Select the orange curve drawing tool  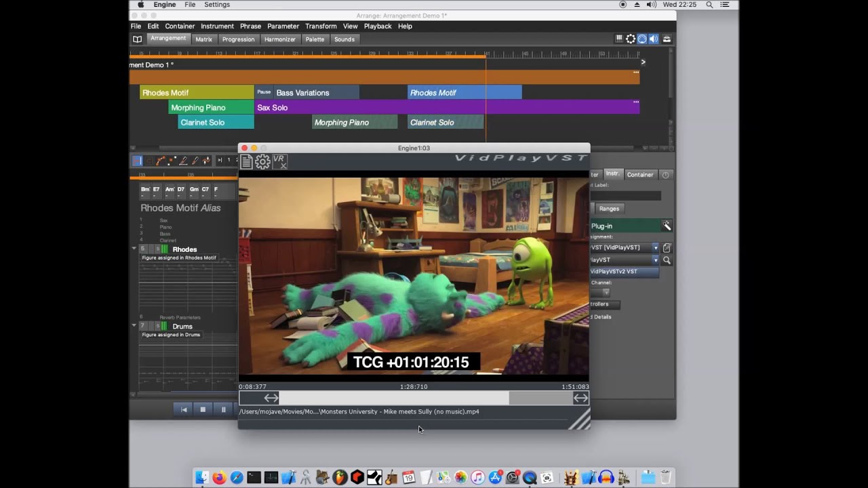161,161
